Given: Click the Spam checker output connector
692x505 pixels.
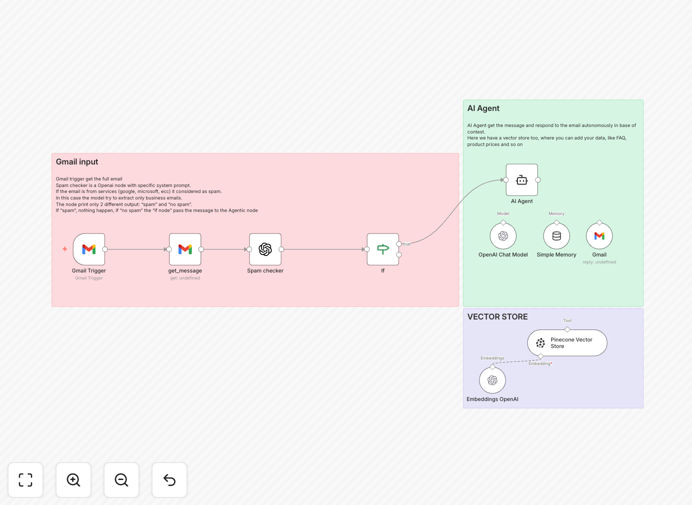Looking at the screenshot, I should coord(282,249).
